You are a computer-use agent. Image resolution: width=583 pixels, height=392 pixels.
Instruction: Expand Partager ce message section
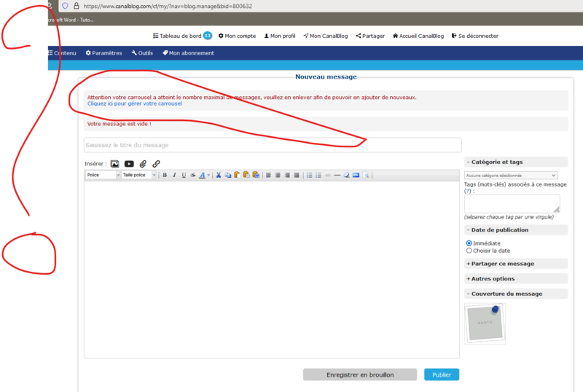pos(516,264)
